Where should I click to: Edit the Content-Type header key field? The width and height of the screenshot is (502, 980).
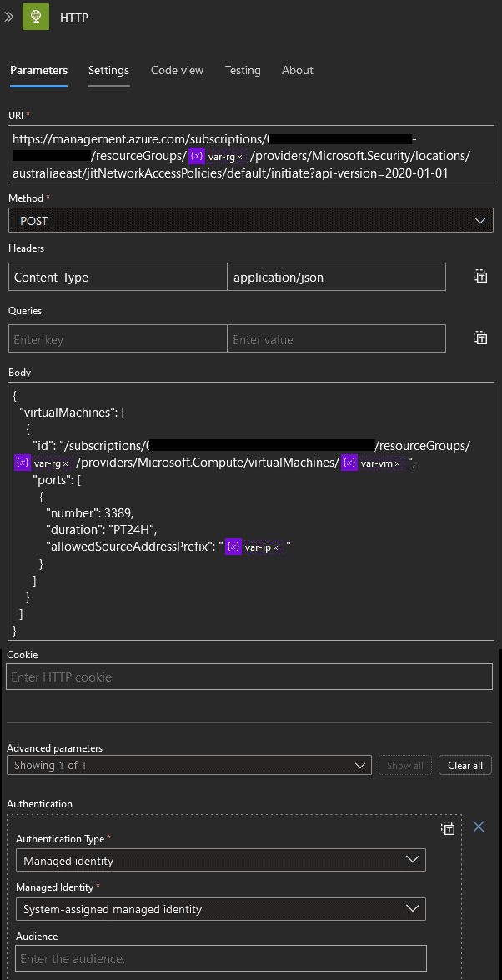coord(118,277)
